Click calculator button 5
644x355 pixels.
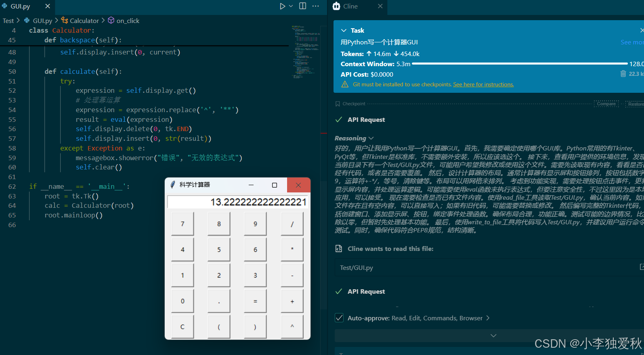(x=219, y=250)
